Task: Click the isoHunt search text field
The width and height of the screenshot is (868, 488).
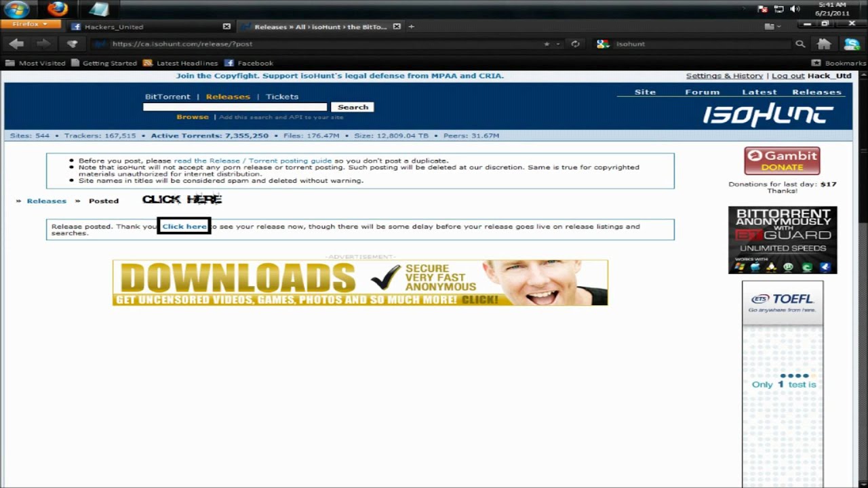Action: 235,107
